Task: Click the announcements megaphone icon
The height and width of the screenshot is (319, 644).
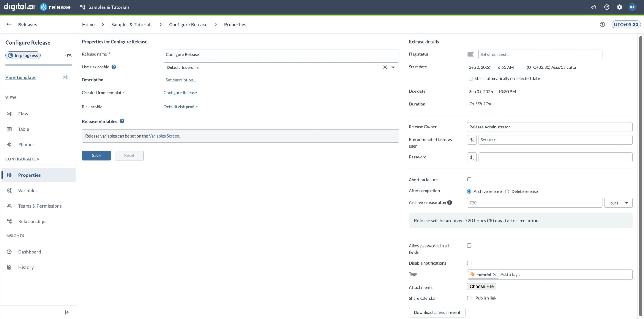Action: (594, 7)
